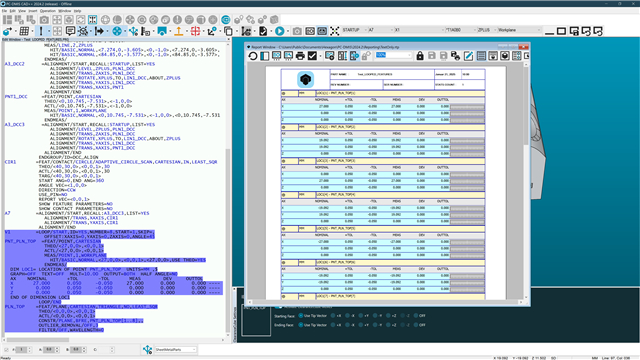Click the PLN_TOP label in Edit Window

click(x=15, y=307)
